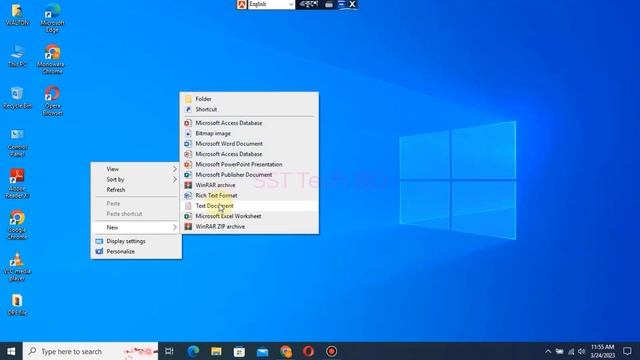Screen dimensions: 640x360
Task: Select the Opera Browser desktop shortcut
Action: 52,101
